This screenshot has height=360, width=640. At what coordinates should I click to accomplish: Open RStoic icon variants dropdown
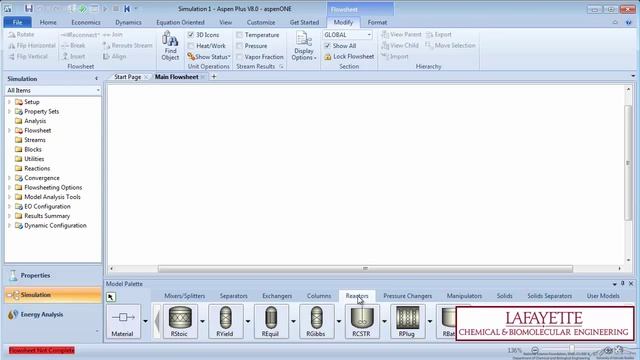[202, 321]
